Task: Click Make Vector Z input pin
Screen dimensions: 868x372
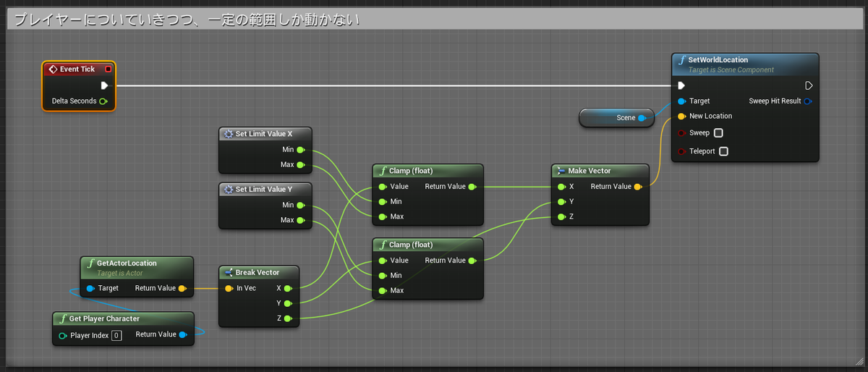Action: (561, 216)
